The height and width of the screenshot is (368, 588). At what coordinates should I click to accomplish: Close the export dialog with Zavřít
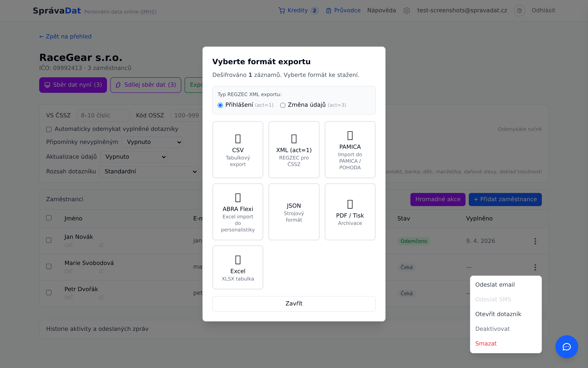tap(294, 304)
